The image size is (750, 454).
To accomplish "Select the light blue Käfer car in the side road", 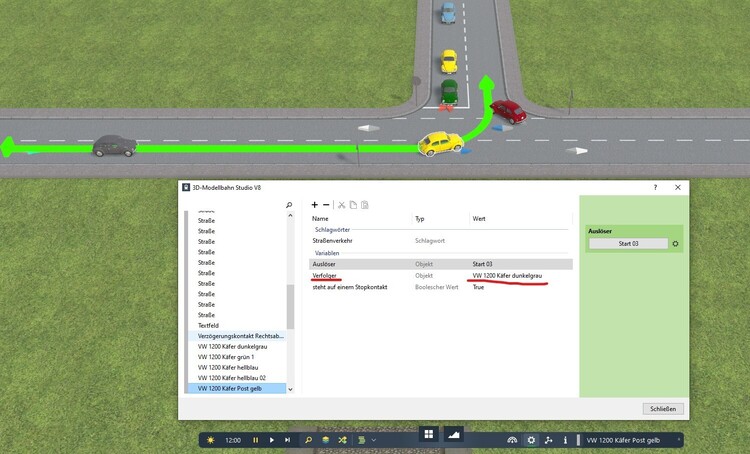I will pos(448,13).
